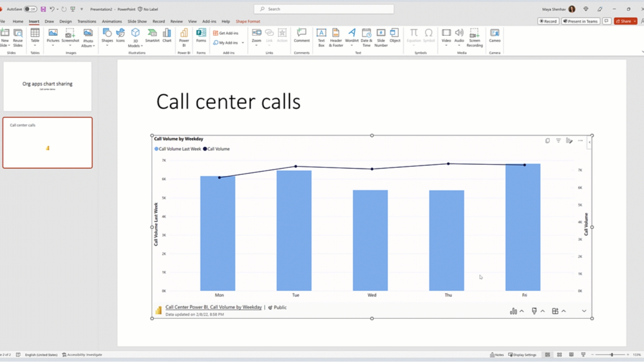644x362 pixels.
Task: Insert Icons from the ribbon
Action: click(x=121, y=35)
